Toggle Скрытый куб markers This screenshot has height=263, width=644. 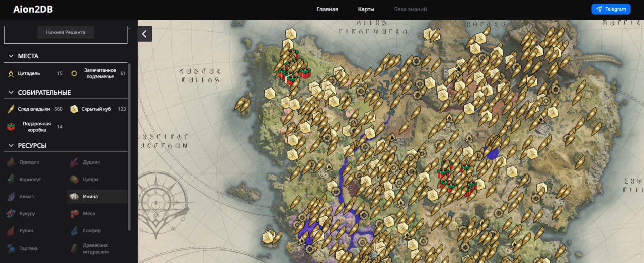coord(97,109)
